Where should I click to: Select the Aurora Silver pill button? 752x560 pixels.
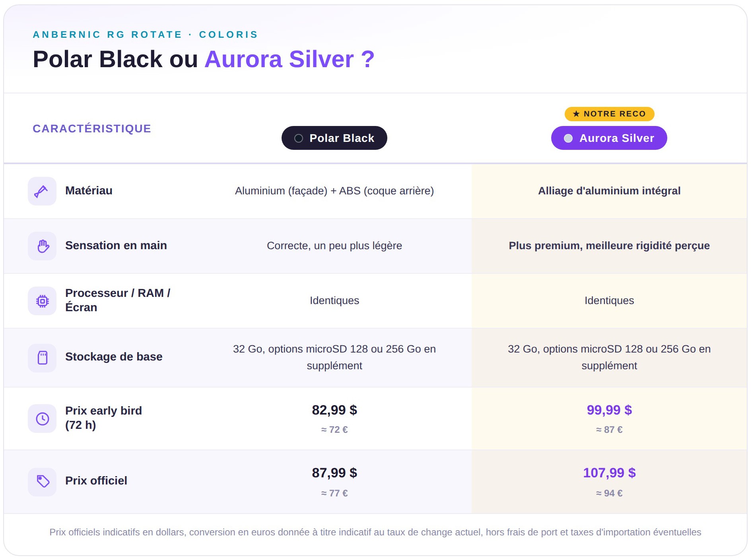(609, 138)
